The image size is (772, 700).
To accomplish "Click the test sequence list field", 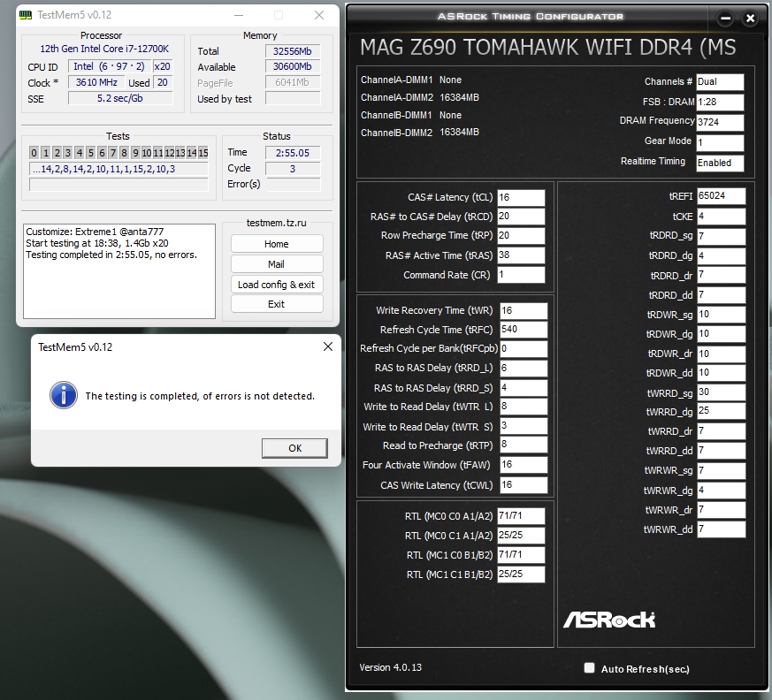I will coord(118,169).
